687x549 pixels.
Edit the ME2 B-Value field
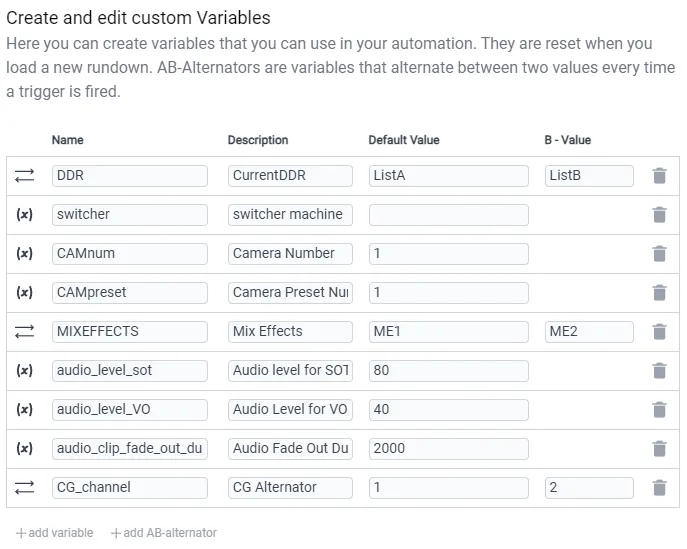coord(589,332)
